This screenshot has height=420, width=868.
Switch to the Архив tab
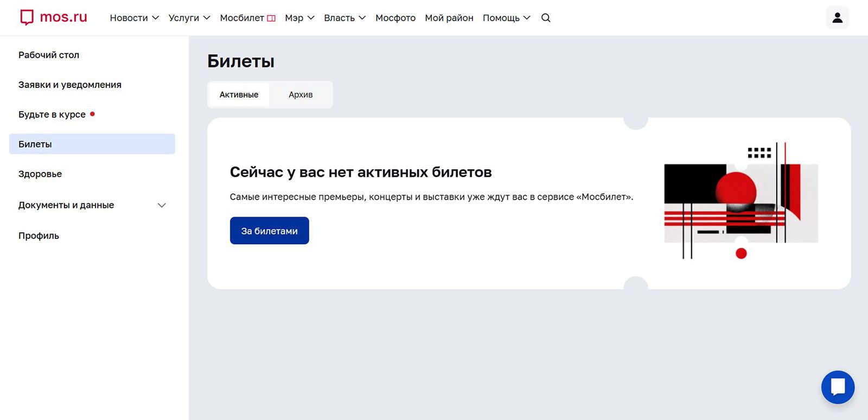tap(301, 94)
